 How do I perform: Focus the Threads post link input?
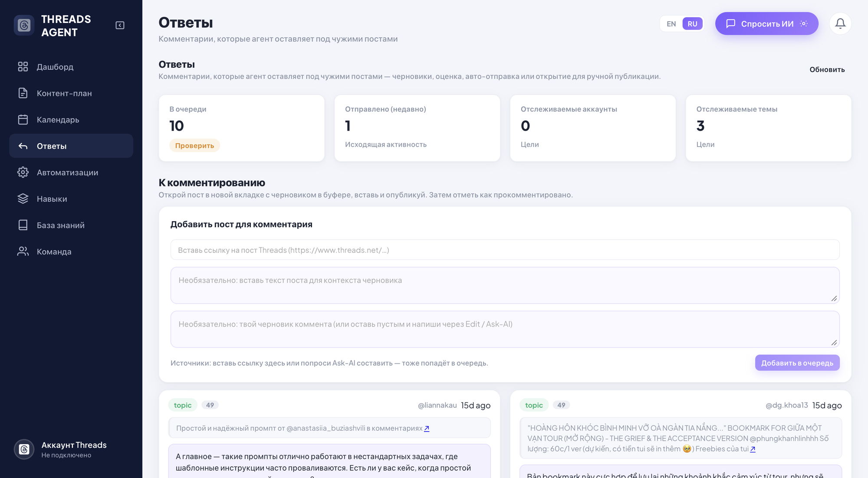tap(505, 250)
